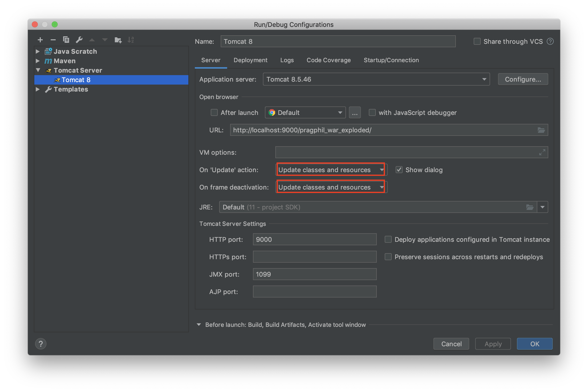Enable the After launch checkbox
Viewport: 588px width, 392px height.
[214, 113]
